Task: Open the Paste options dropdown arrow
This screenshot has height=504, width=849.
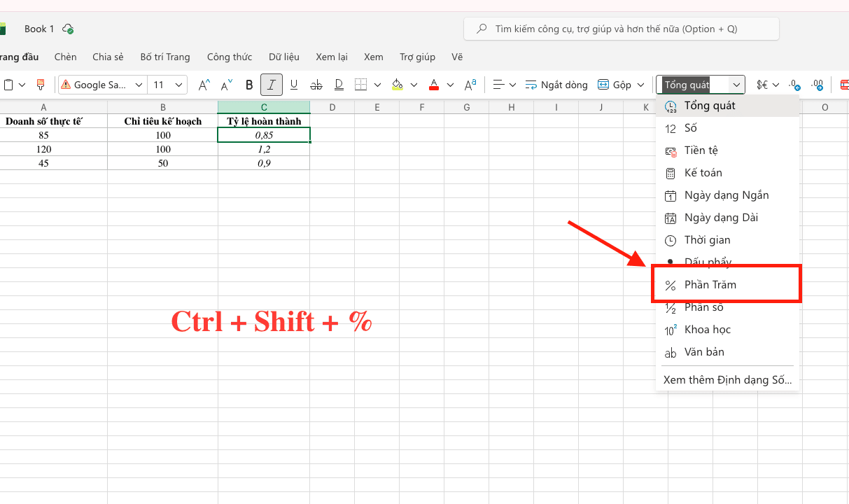Action: [22, 85]
